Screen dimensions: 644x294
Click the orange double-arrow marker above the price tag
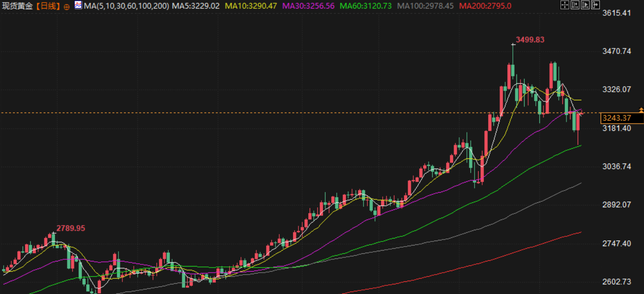click(x=640, y=110)
